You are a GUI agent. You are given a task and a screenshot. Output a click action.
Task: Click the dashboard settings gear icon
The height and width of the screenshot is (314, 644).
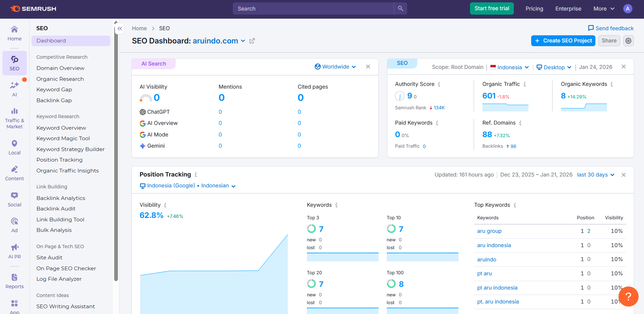[x=628, y=41]
